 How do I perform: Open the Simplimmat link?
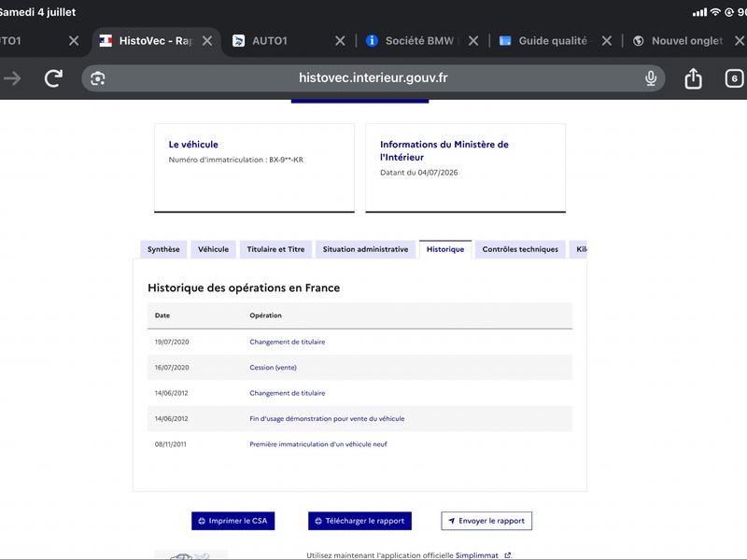(477, 555)
